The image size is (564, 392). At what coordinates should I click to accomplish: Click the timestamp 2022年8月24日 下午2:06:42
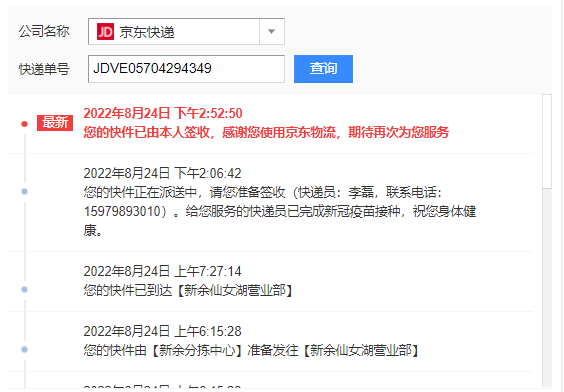pos(163,173)
